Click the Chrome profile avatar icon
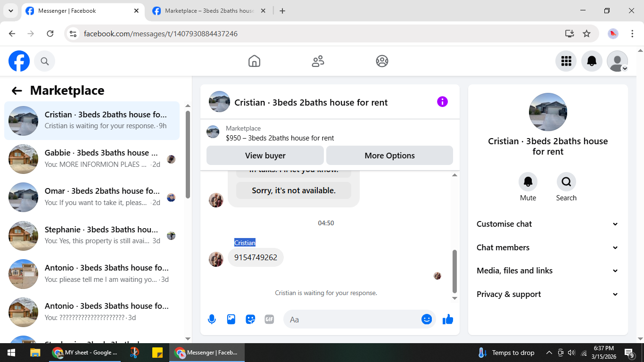644x362 pixels. (613, 33)
